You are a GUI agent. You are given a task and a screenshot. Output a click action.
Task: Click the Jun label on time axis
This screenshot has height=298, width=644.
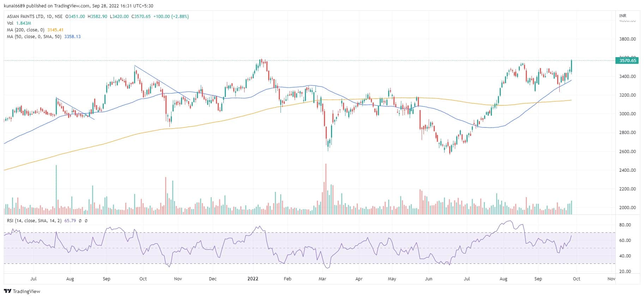point(429,279)
